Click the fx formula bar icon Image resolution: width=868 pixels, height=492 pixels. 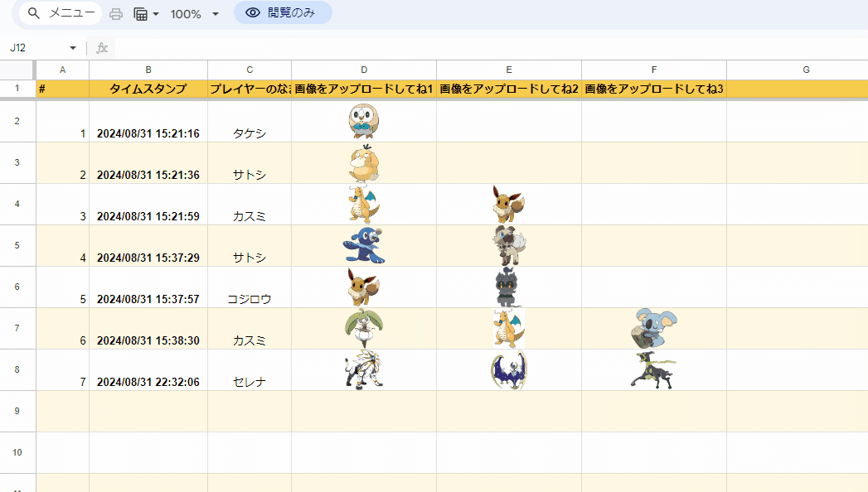pos(102,47)
